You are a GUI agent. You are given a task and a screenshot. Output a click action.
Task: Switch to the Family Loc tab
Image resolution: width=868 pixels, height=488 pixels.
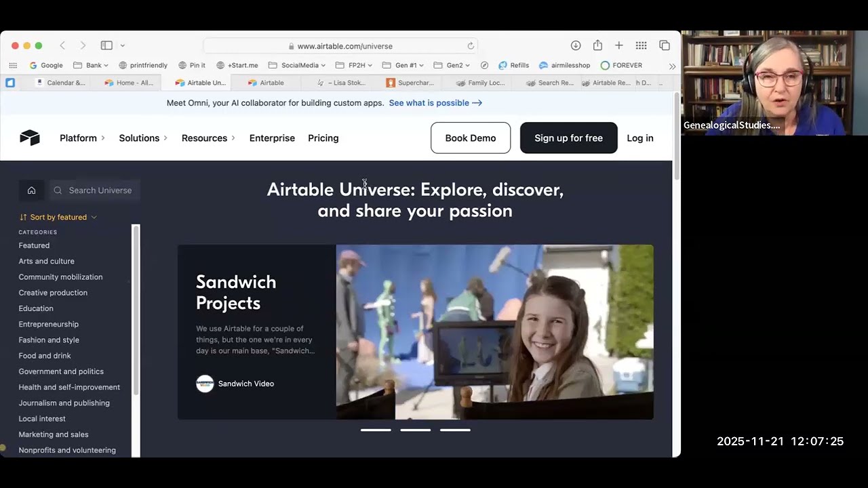[480, 83]
